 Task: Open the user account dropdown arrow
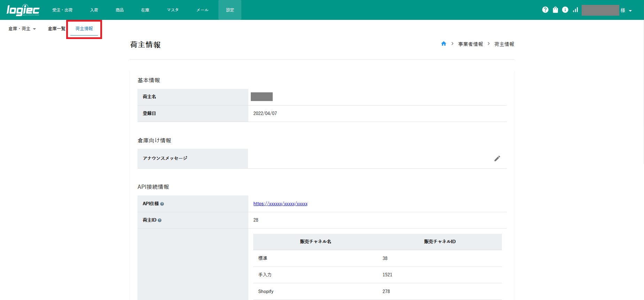[x=630, y=11]
